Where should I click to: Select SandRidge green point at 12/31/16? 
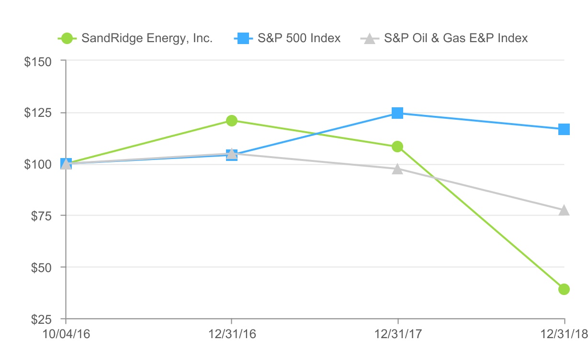pos(232,121)
